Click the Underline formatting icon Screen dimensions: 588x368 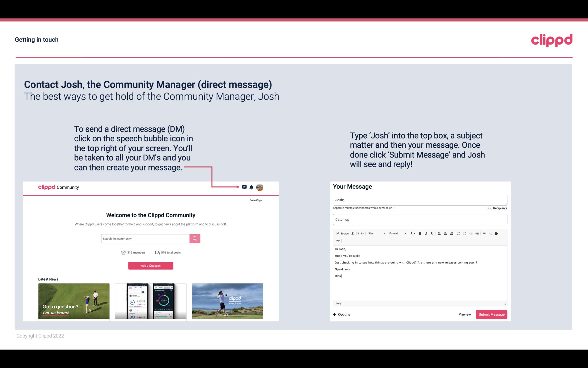pos(432,233)
